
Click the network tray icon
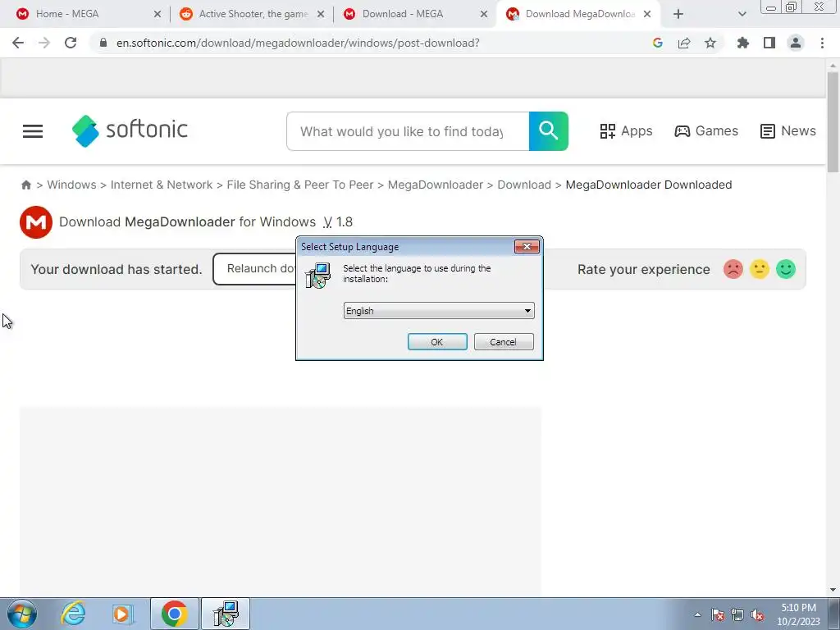coord(737,614)
